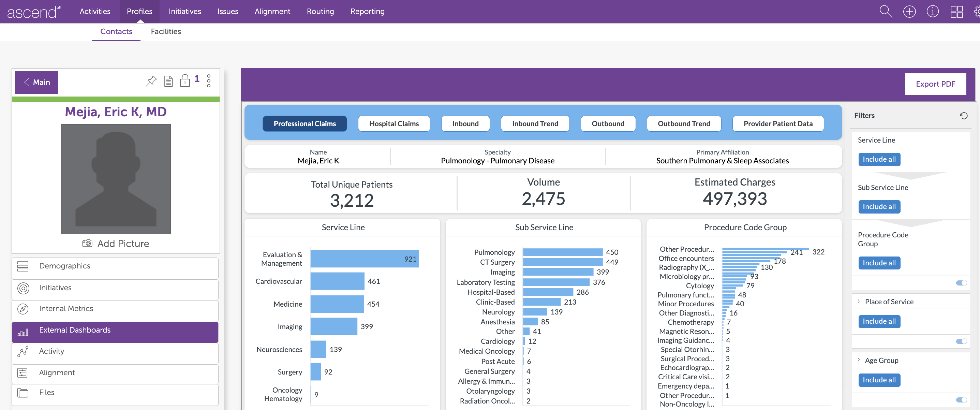Switch to the Hospital Claims tab

pos(394,124)
